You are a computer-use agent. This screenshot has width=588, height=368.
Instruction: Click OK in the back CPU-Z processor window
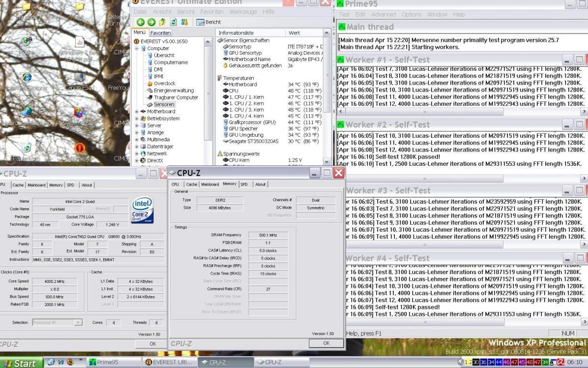152,344
